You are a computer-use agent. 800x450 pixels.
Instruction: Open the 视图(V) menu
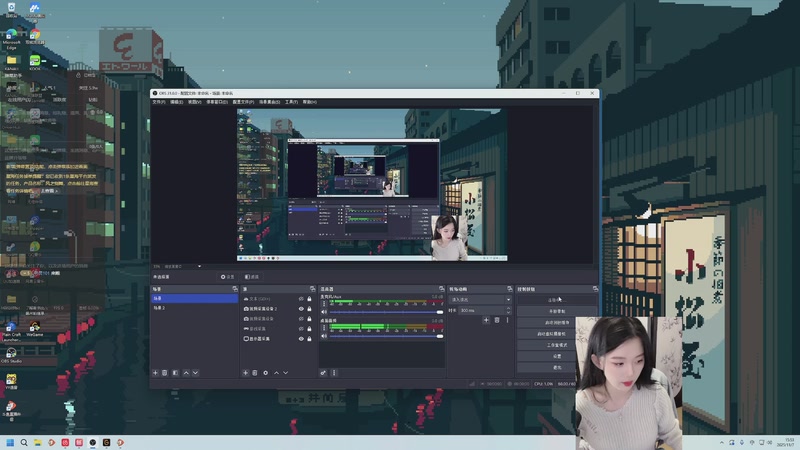[x=194, y=102]
